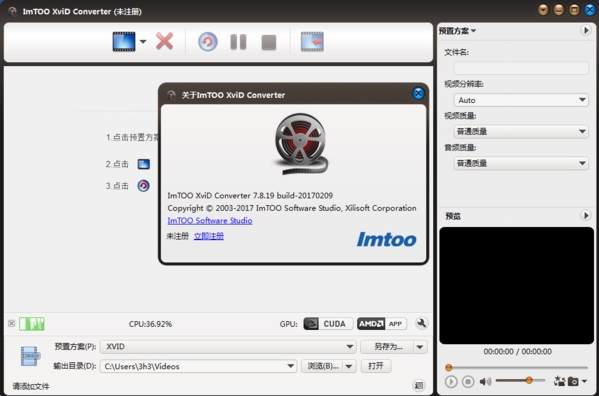
Task: Click the add file icon in step 2 hint
Action: point(144,164)
